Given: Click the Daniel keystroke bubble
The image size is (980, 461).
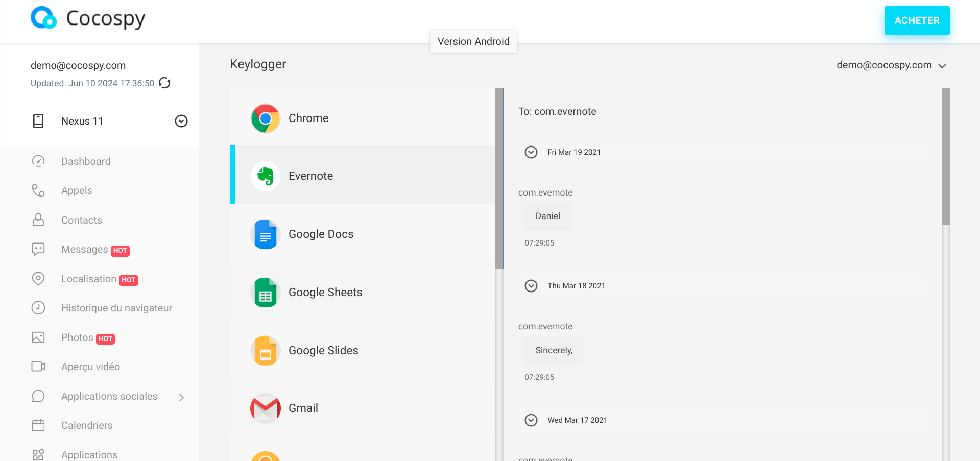Looking at the screenshot, I should pyautogui.click(x=547, y=216).
